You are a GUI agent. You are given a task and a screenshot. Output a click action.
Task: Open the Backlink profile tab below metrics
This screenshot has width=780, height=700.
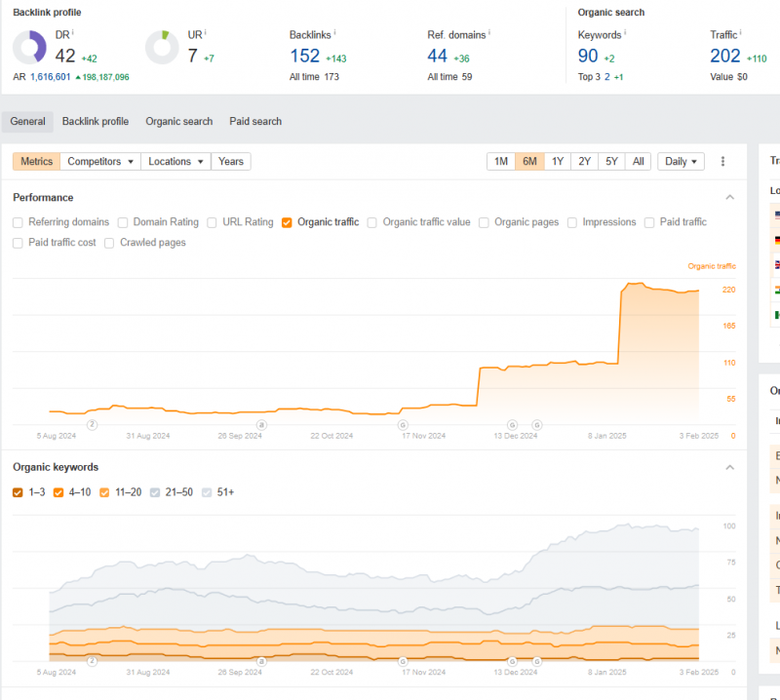96,122
